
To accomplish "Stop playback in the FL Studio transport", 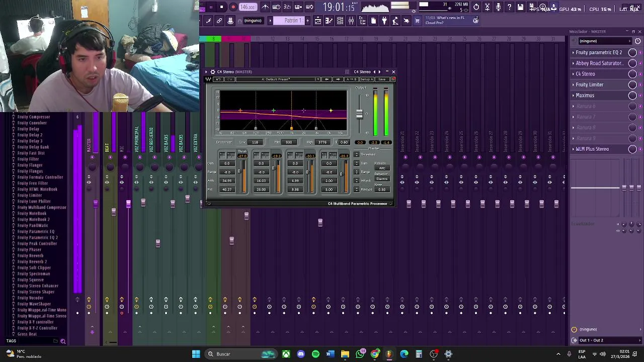I will [222, 7].
